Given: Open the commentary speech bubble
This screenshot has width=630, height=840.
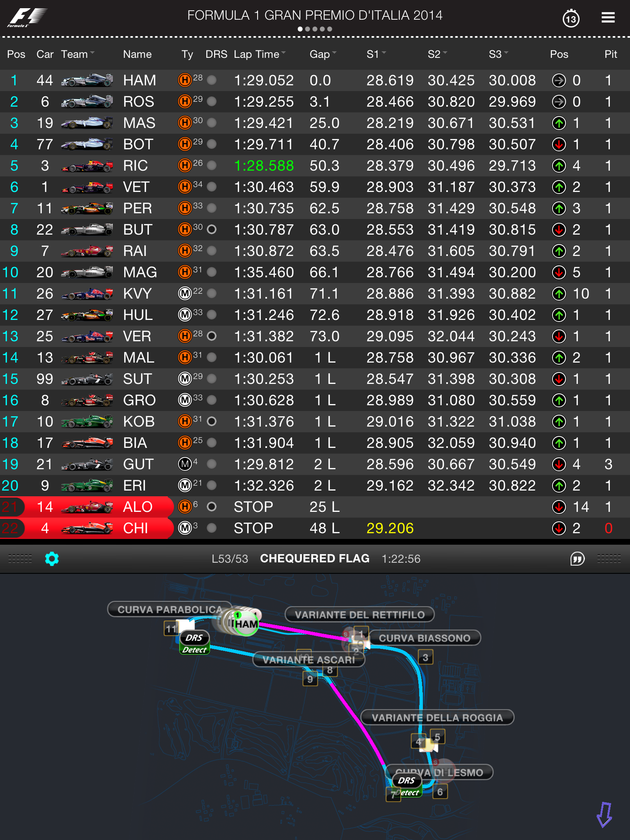Looking at the screenshot, I should (577, 559).
